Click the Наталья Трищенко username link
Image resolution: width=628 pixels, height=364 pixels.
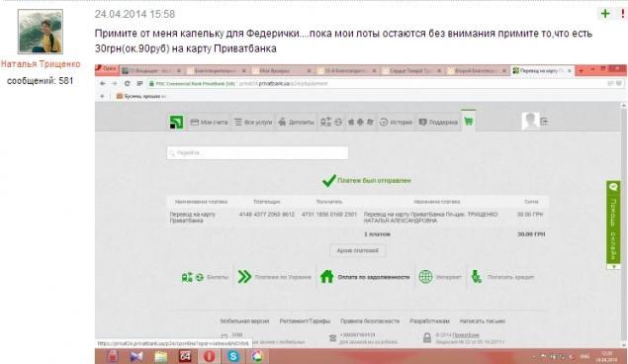click(x=41, y=64)
